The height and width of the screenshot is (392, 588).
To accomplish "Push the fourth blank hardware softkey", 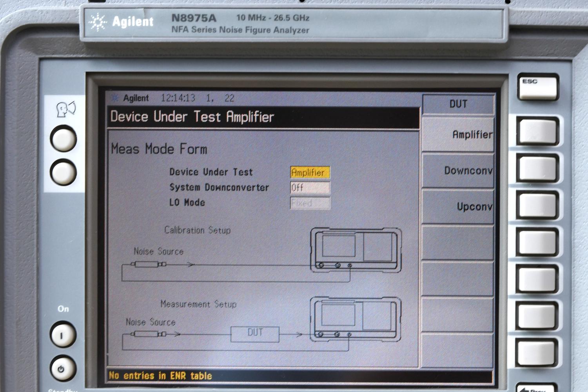I will 537,241.
